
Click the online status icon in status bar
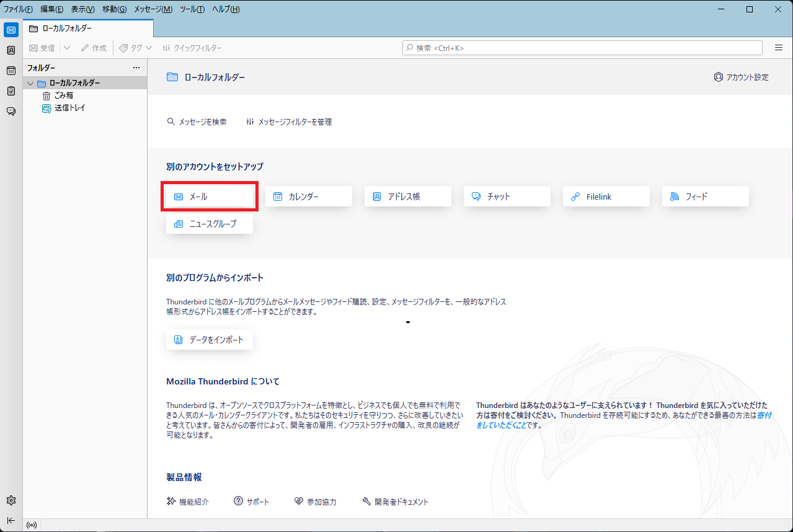pyautogui.click(x=32, y=525)
